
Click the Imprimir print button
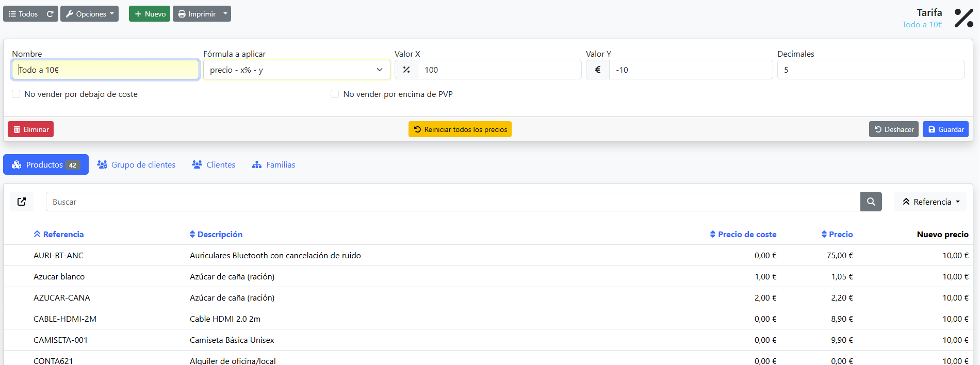tap(197, 14)
